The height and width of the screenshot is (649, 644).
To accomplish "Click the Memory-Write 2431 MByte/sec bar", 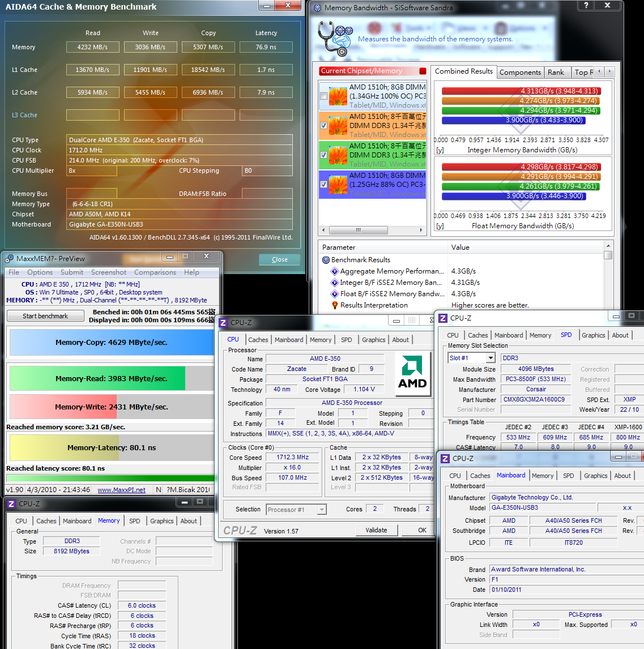I will tap(112, 407).
